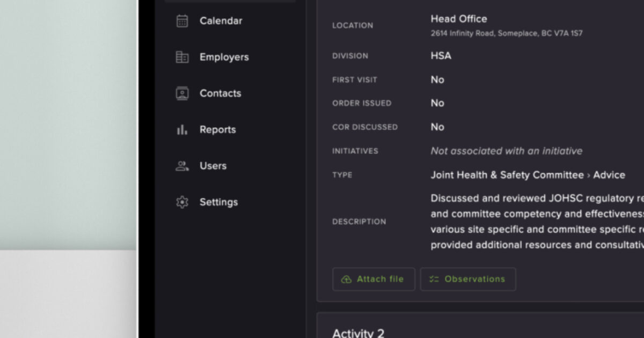Click the Users people icon

click(x=182, y=166)
